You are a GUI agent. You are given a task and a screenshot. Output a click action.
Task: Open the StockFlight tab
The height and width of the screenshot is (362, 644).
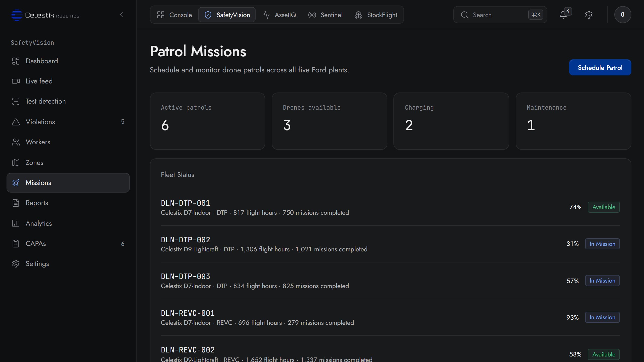pyautogui.click(x=376, y=15)
